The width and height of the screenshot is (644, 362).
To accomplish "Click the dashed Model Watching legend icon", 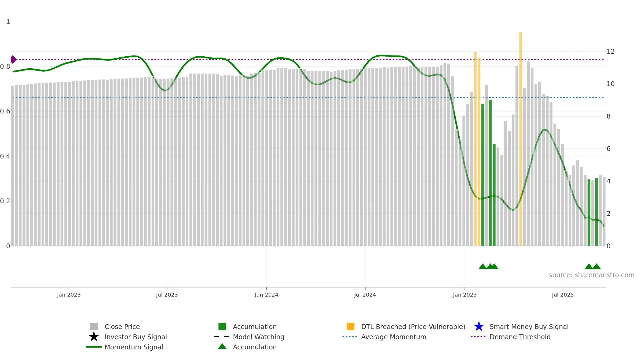I will coord(222,337).
